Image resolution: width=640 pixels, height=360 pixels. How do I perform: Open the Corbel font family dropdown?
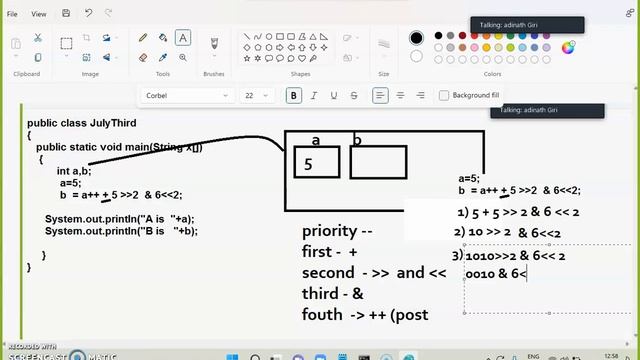pyautogui.click(x=187, y=96)
